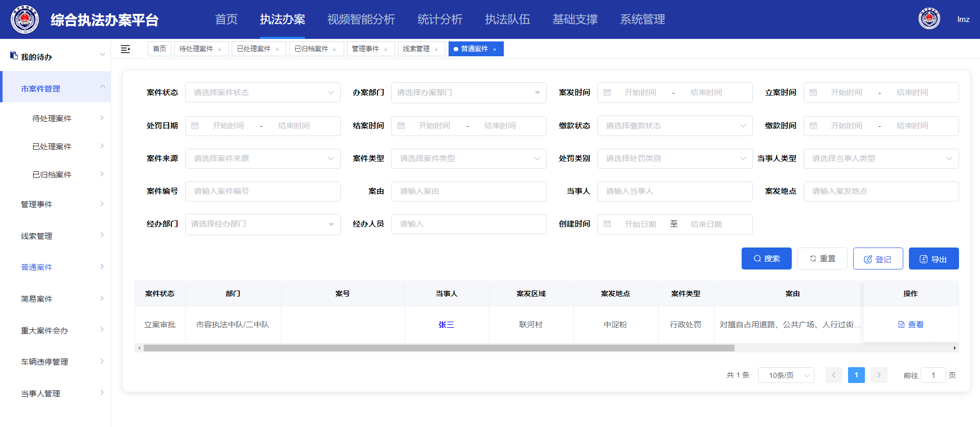Focus the 案由 input field

pyautogui.click(x=469, y=191)
